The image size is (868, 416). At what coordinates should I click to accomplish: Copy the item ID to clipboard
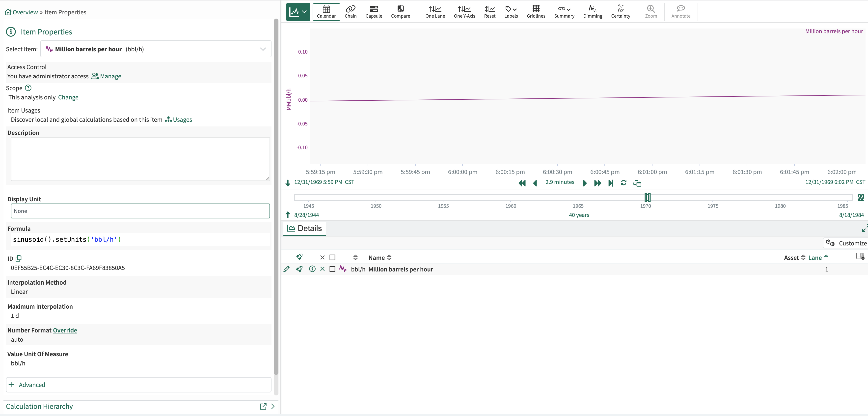pyautogui.click(x=19, y=258)
